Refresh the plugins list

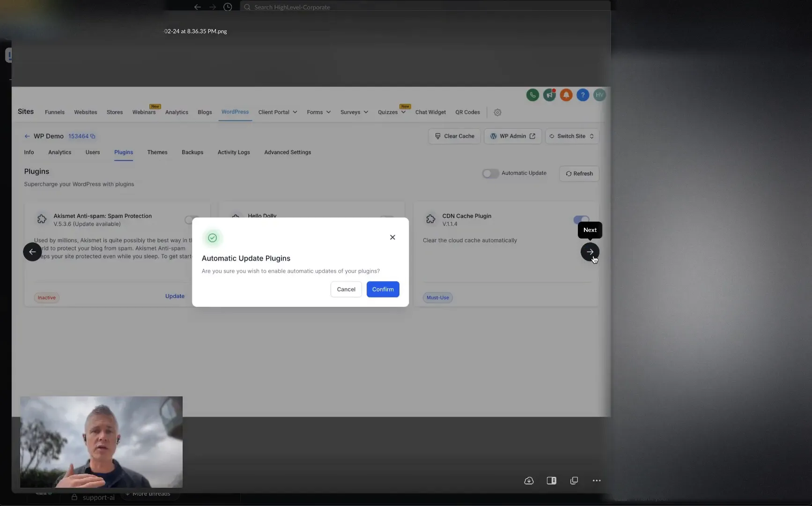coord(579,174)
